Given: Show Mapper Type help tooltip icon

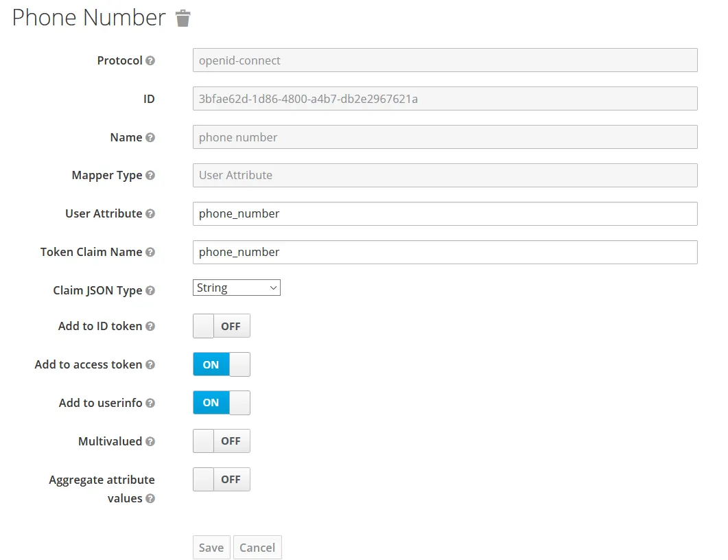Looking at the screenshot, I should [x=150, y=175].
